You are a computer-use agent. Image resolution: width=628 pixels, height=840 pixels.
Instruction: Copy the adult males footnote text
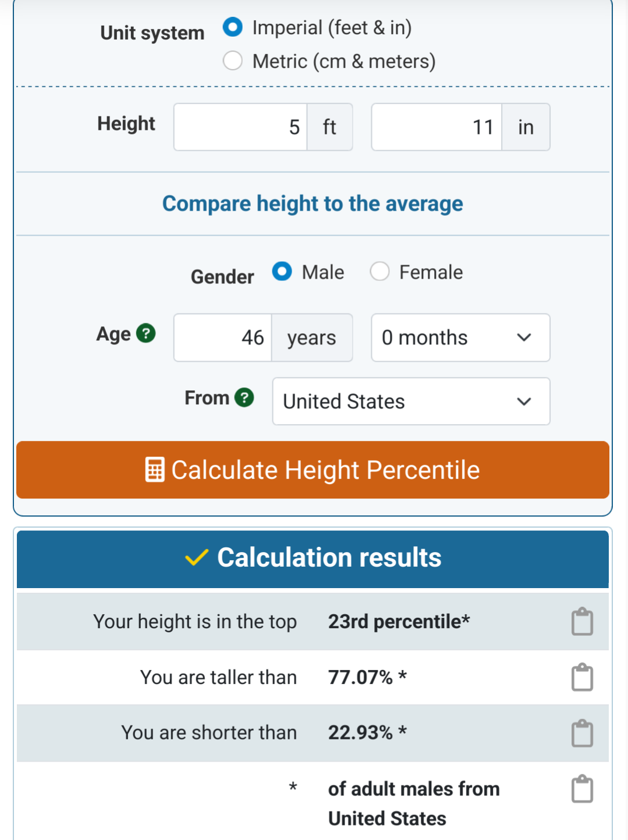click(x=582, y=789)
